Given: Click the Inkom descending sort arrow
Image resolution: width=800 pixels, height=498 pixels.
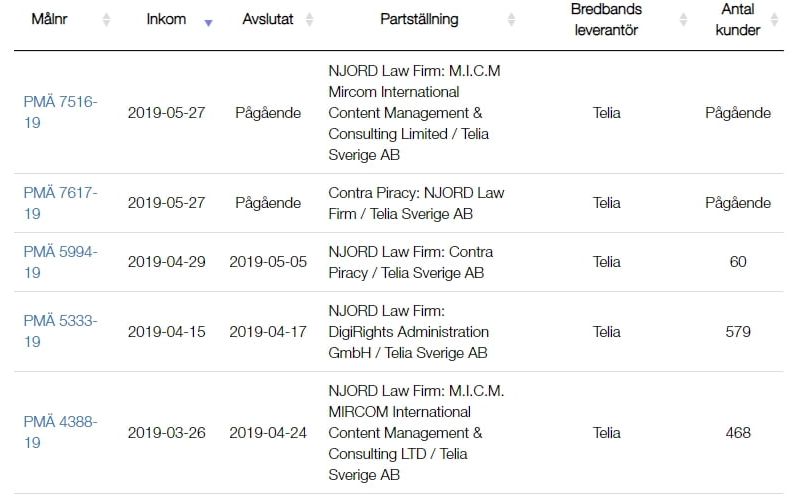Looking at the screenshot, I should click(208, 22).
